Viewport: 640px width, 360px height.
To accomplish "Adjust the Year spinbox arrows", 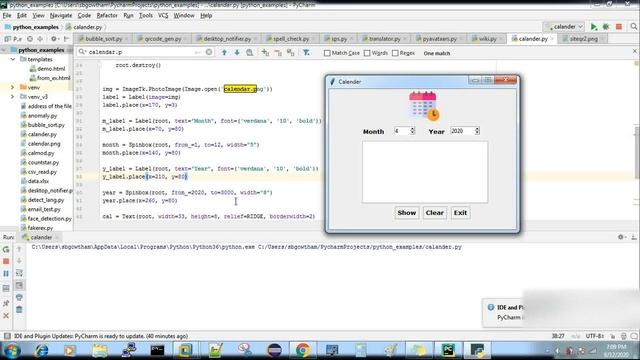I will [477, 131].
